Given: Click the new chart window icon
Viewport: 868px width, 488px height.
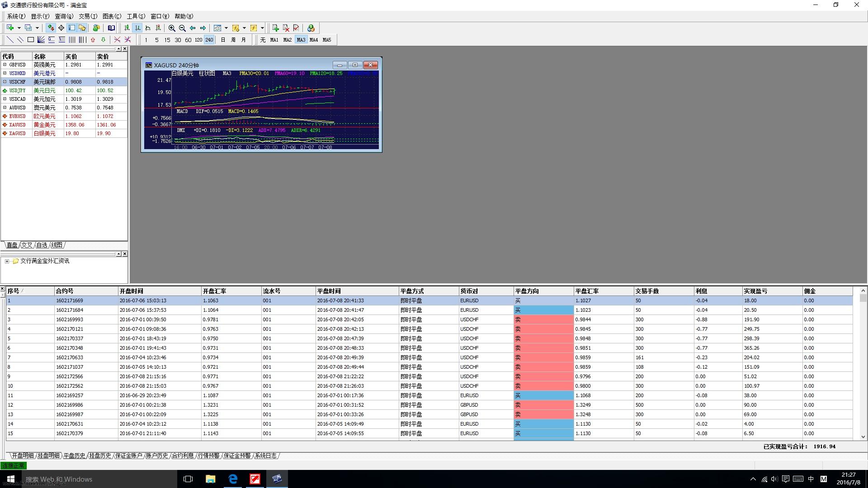Looking at the screenshot, I should 10,28.
